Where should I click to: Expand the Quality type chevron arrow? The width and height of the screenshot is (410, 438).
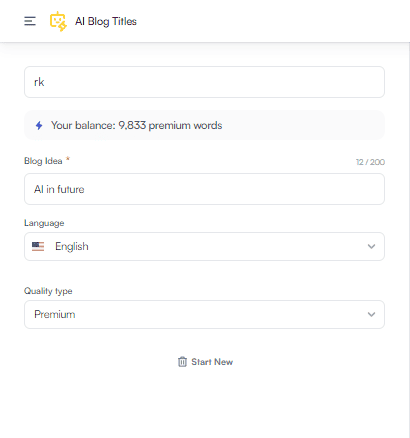pyautogui.click(x=371, y=314)
